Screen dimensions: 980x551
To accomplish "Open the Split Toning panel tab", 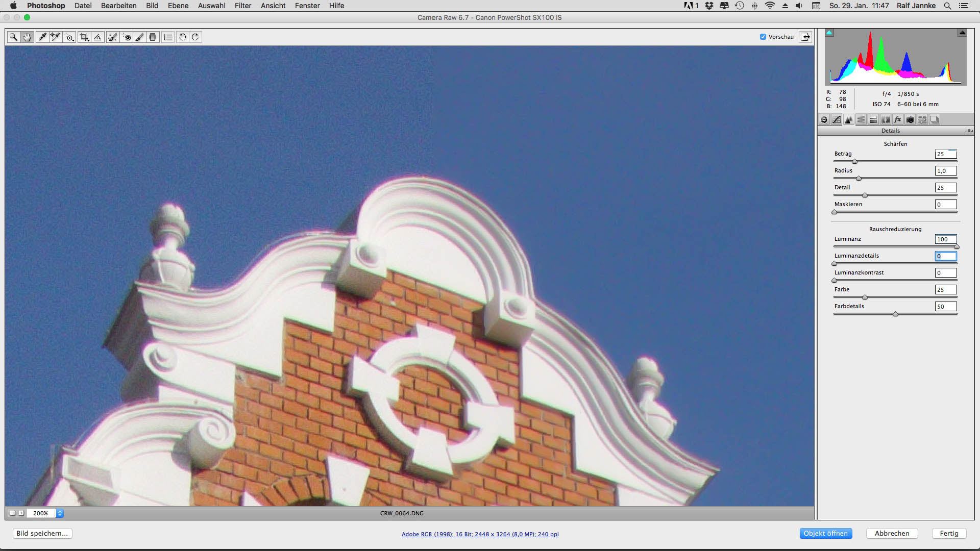I will click(873, 120).
